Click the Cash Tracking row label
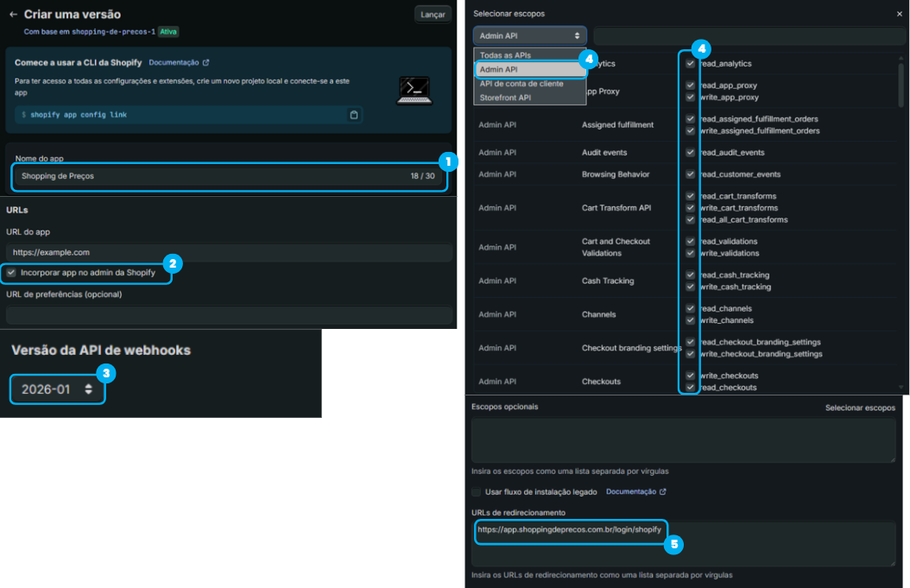This screenshot has width=910, height=588. [x=608, y=281]
